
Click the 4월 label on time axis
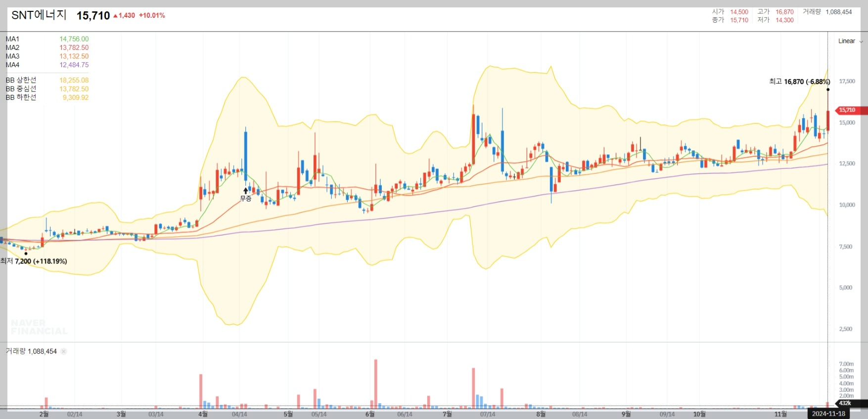click(203, 414)
